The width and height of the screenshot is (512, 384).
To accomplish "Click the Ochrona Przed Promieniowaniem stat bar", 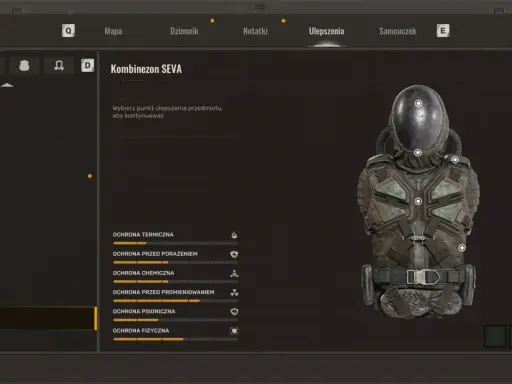I will pyautogui.click(x=176, y=301).
